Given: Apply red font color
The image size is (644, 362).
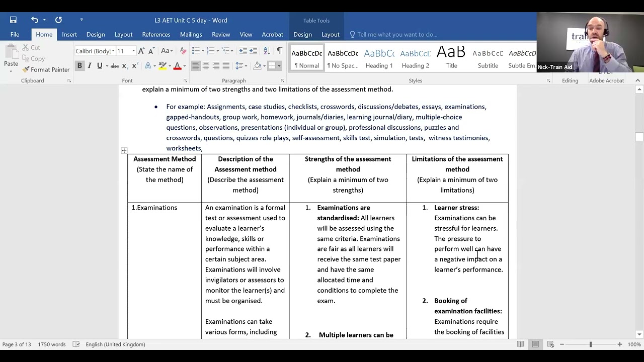Looking at the screenshot, I should pos(177,66).
